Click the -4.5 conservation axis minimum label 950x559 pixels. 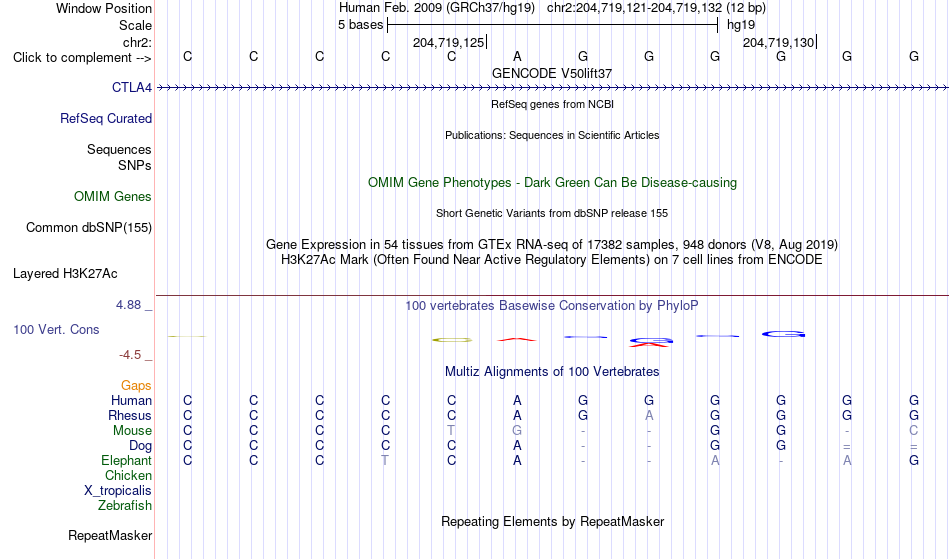tap(130, 355)
